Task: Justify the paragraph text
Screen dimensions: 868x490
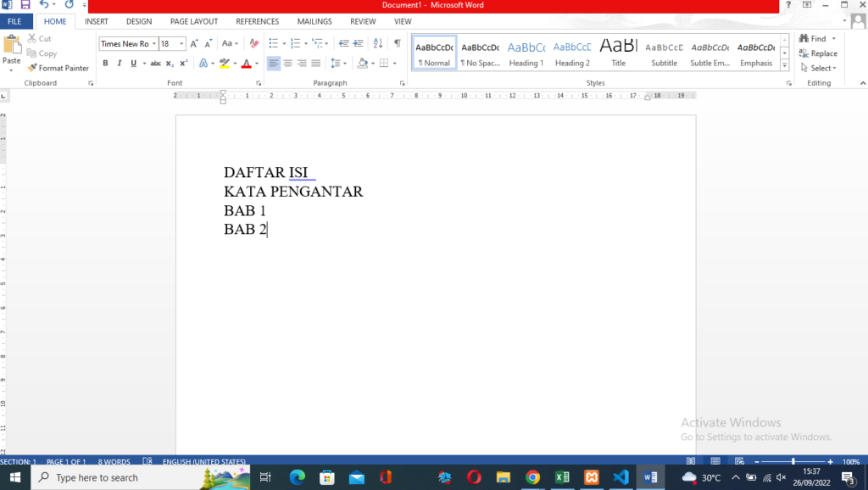Action: pyautogui.click(x=316, y=64)
